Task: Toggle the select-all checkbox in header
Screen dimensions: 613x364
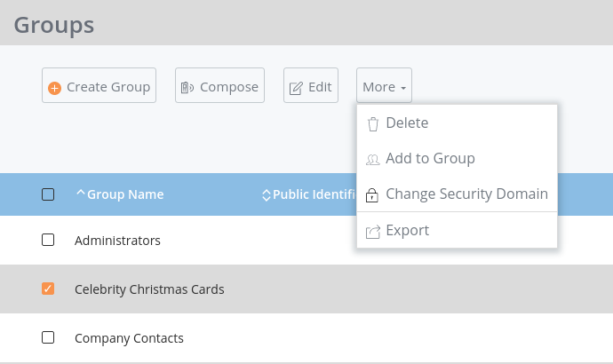Action: coord(48,194)
